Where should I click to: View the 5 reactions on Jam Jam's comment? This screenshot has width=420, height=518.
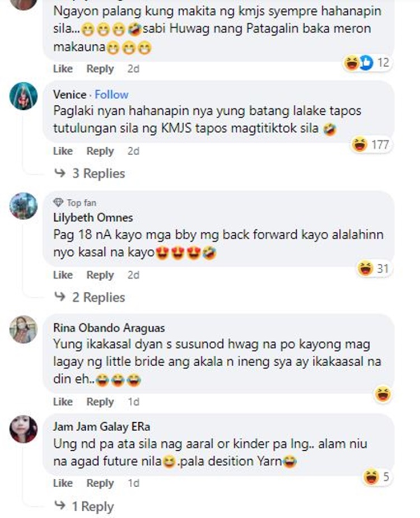(x=377, y=477)
